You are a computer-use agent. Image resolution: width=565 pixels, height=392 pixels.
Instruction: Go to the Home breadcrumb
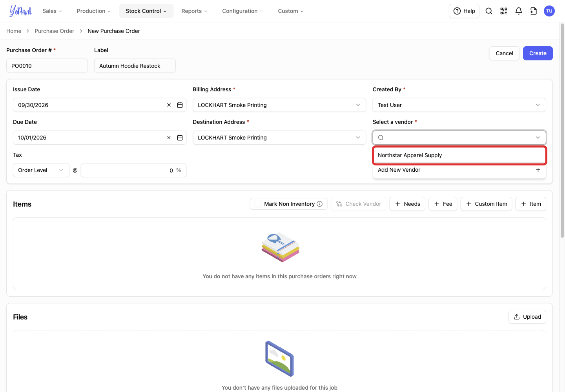(14, 31)
